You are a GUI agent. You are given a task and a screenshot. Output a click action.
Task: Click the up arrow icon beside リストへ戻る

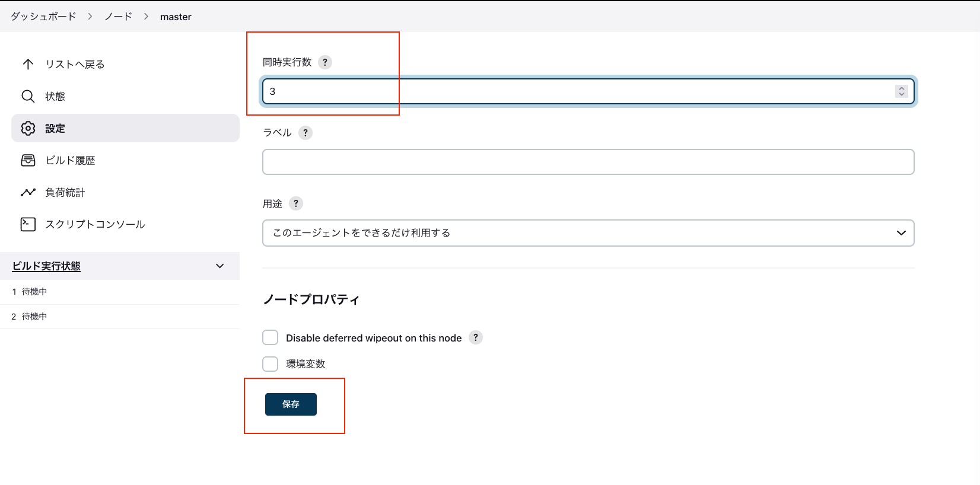click(28, 64)
